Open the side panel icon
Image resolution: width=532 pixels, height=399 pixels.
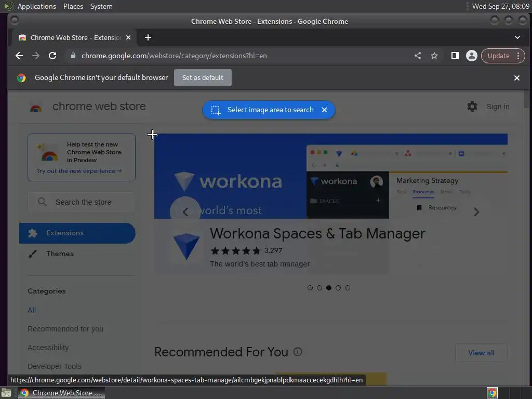tap(455, 56)
